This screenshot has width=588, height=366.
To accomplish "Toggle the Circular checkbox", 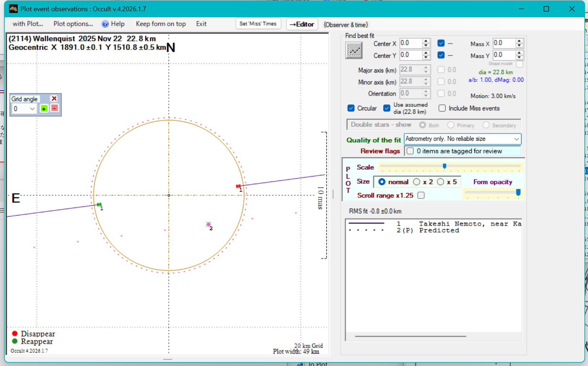I will [351, 108].
